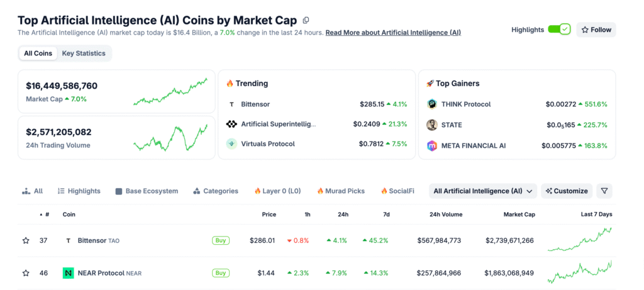Click the filter funnel icon
Screen dimensions: 644x290
[604, 191]
